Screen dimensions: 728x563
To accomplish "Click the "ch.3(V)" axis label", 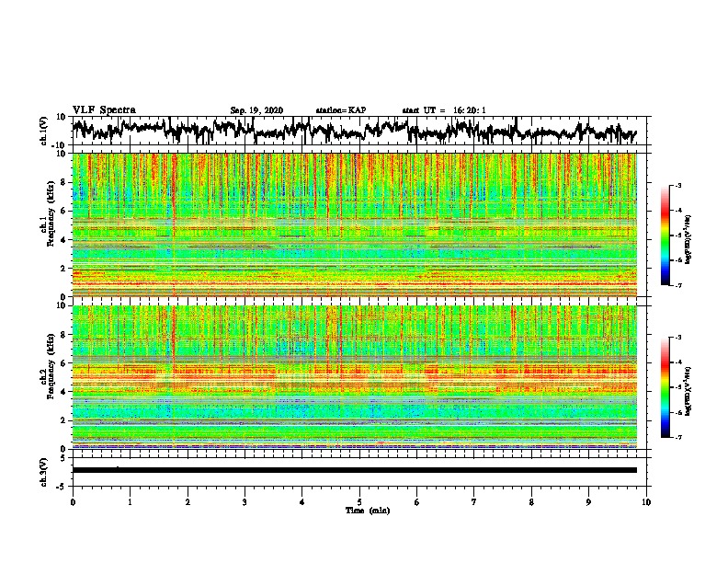I will point(43,472).
